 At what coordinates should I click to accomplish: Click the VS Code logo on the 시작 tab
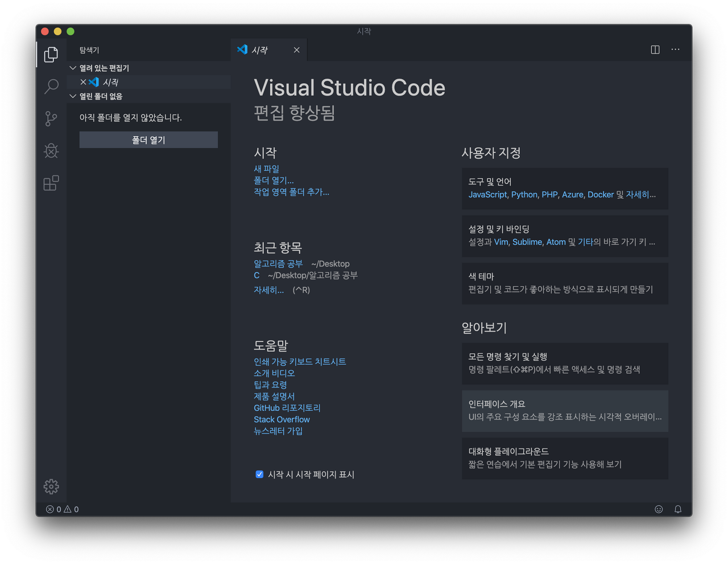(242, 50)
